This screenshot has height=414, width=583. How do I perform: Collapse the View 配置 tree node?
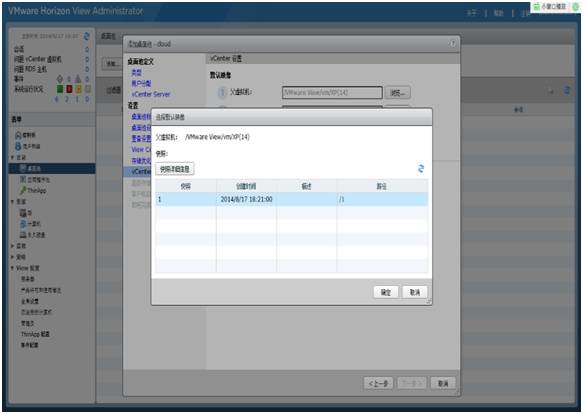12,268
